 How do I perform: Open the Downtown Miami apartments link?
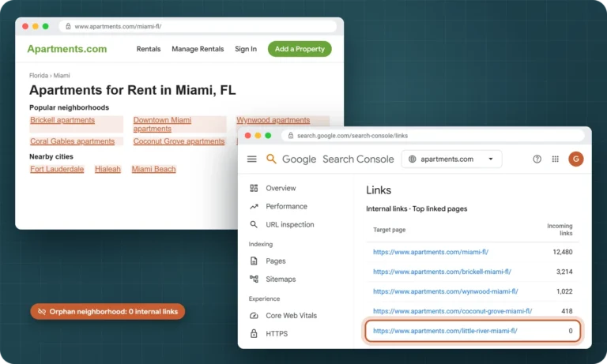[x=162, y=124]
